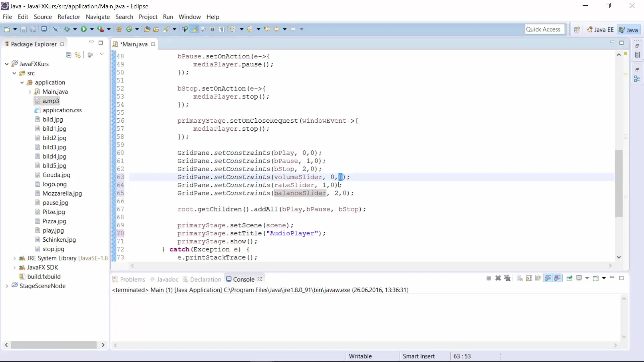Click the New Java Package icon
Image resolution: width=644 pixels, height=362 pixels.
[119, 29]
